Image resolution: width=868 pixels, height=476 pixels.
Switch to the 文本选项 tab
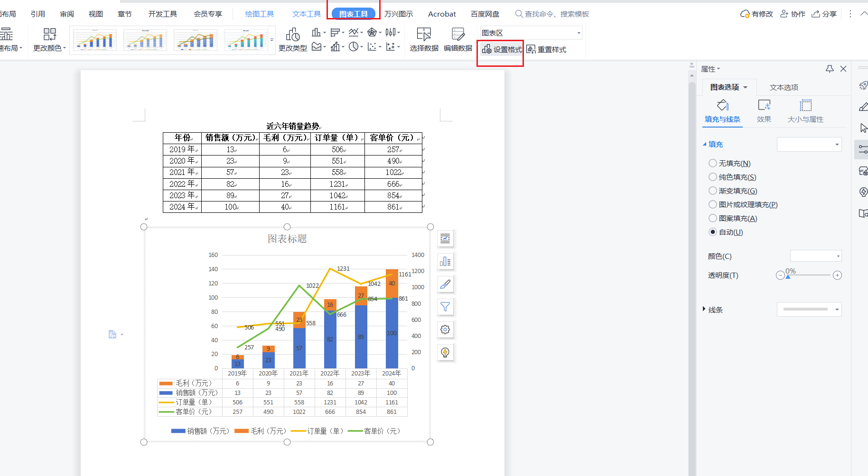[x=784, y=87]
